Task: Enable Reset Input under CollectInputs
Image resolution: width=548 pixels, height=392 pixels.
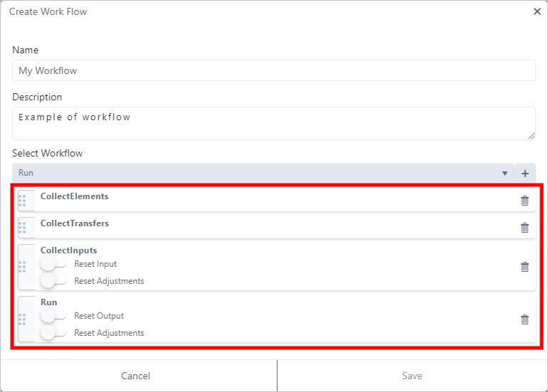Action: point(53,264)
